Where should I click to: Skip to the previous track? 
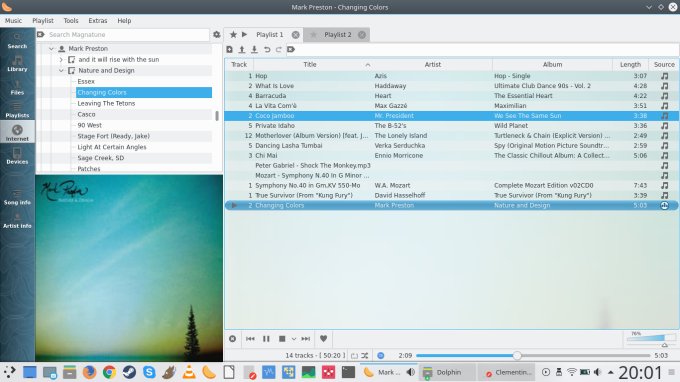(x=250, y=339)
